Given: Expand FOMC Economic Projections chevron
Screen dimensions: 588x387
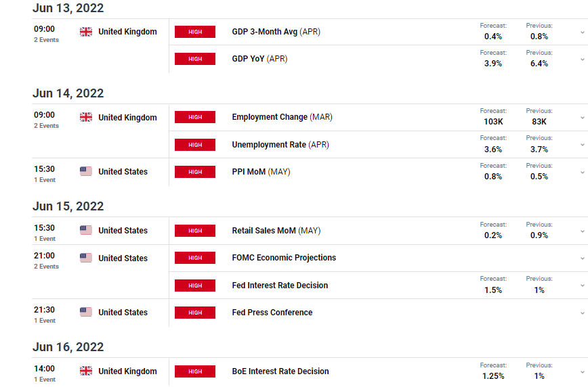Looking at the screenshot, I should 583,258.
